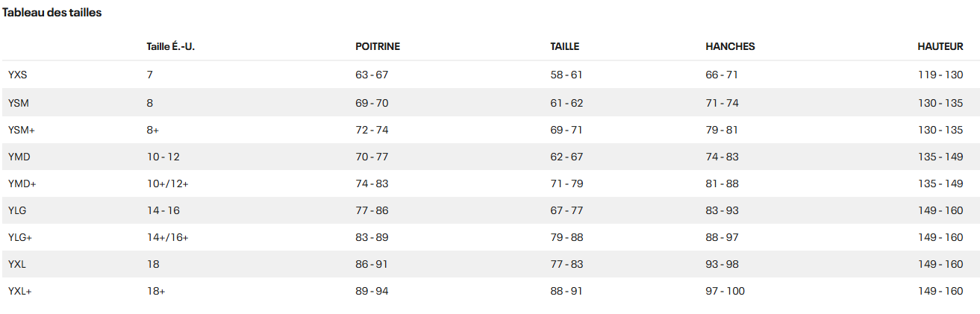Click the 119 - 130 height value
Image resolution: width=980 pixels, height=314 pixels.
[940, 75]
